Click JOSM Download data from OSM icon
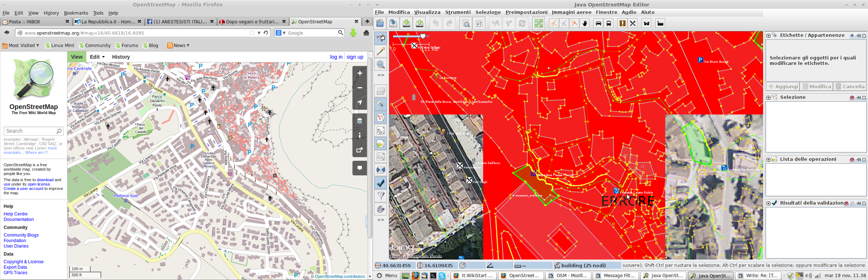The width and height of the screenshot is (868, 280). (x=406, y=23)
